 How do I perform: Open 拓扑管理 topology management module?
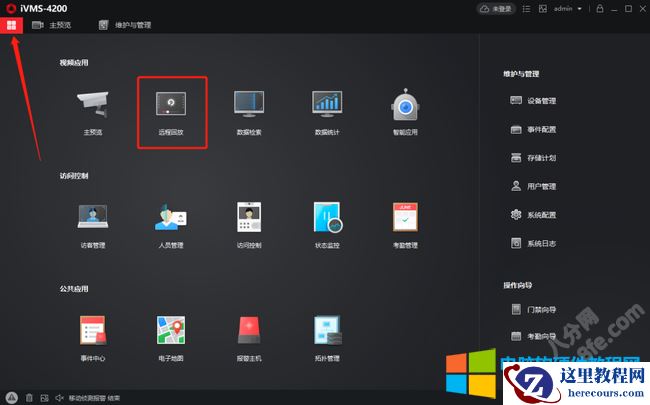(327, 339)
